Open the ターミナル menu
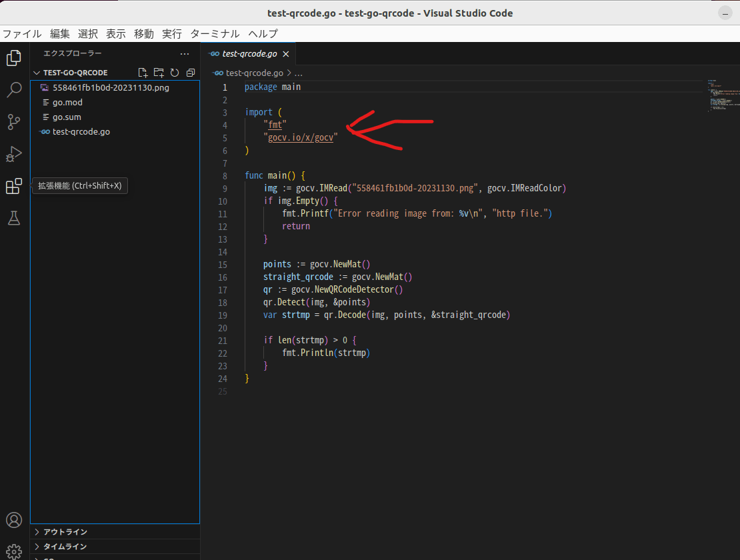This screenshot has width=740, height=560. click(x=215, y=34)
